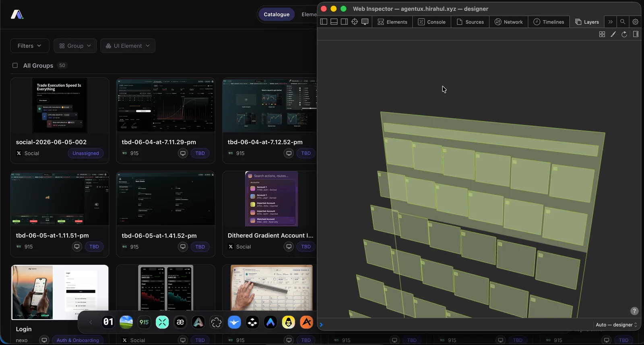Activate the element selection crosshair in Web Inspector
Screen dimensions: 644x345
pyautogui.click(x=355, y=22)
